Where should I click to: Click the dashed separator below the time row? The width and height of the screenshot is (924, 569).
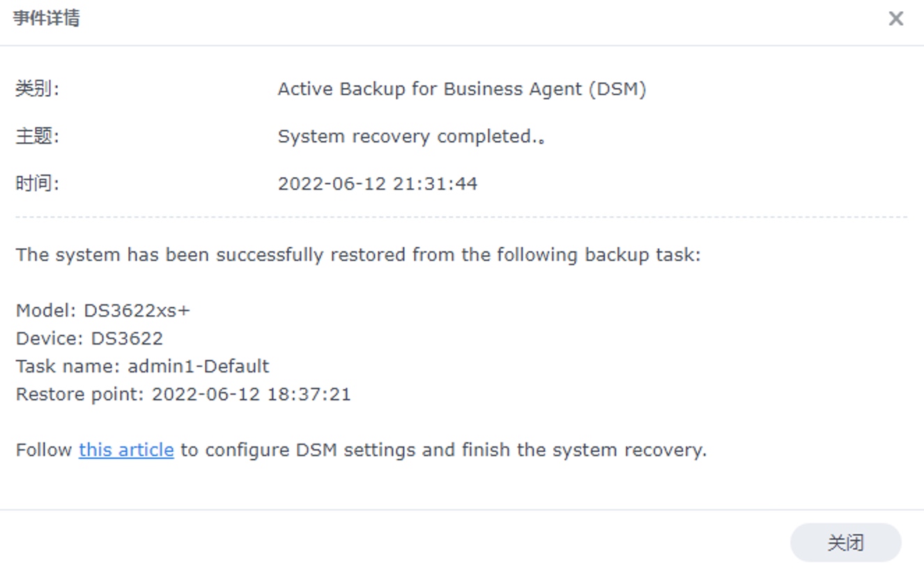461,217
